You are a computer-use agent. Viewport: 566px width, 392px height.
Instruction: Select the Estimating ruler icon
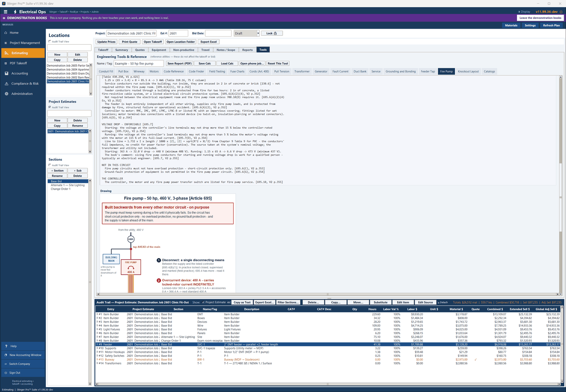[x=6, y=53]
